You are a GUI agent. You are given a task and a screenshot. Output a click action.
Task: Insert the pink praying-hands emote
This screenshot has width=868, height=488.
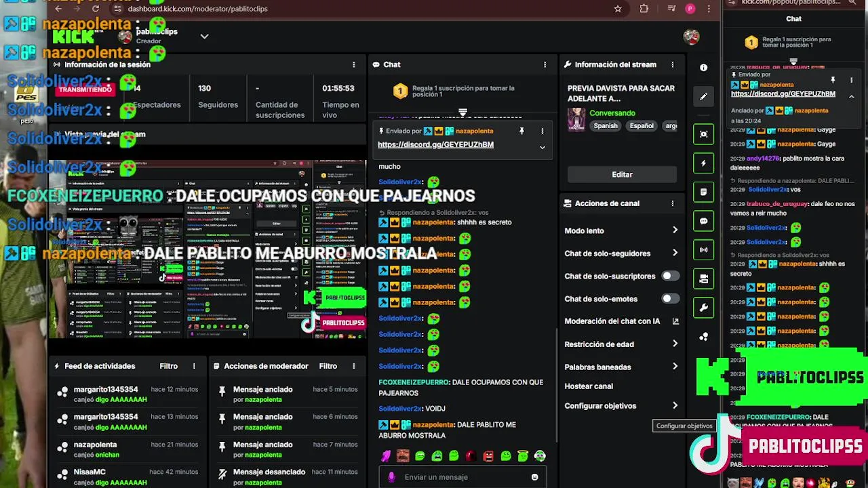click(x=386, y=456)
